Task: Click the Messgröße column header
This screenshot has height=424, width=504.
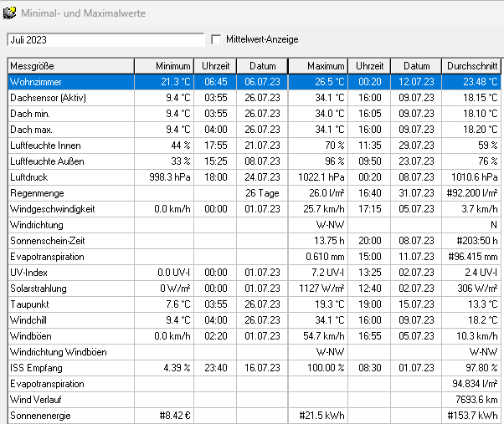Action: (70, 66)
